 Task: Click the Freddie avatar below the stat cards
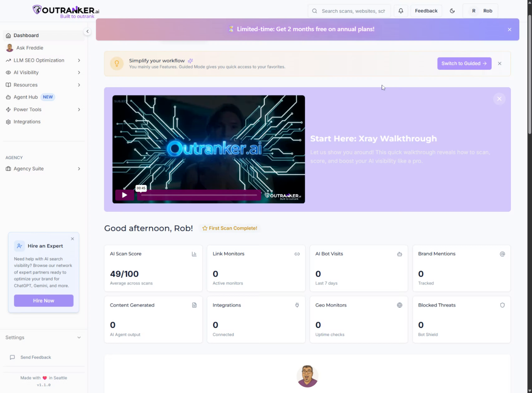click(307, 376)
